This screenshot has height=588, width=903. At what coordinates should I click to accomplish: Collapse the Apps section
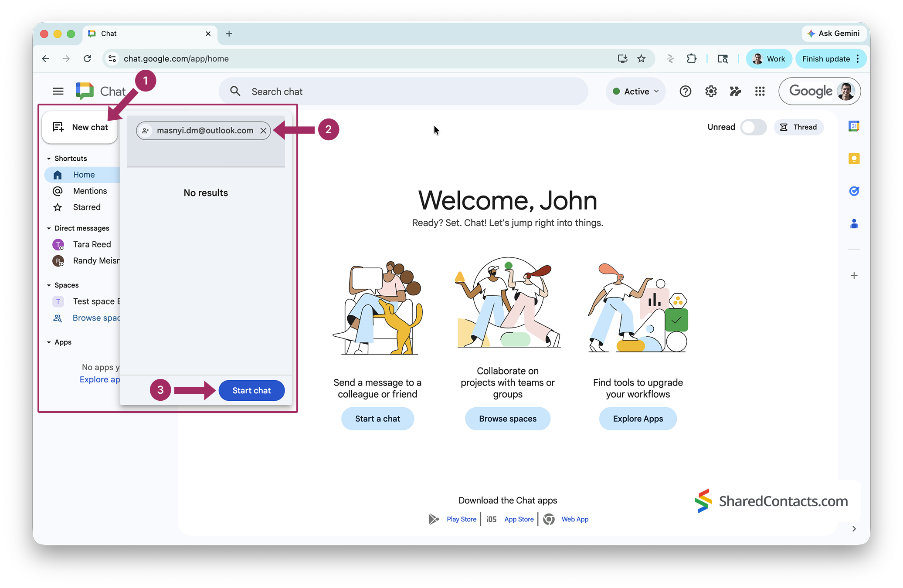click(49, 342)
